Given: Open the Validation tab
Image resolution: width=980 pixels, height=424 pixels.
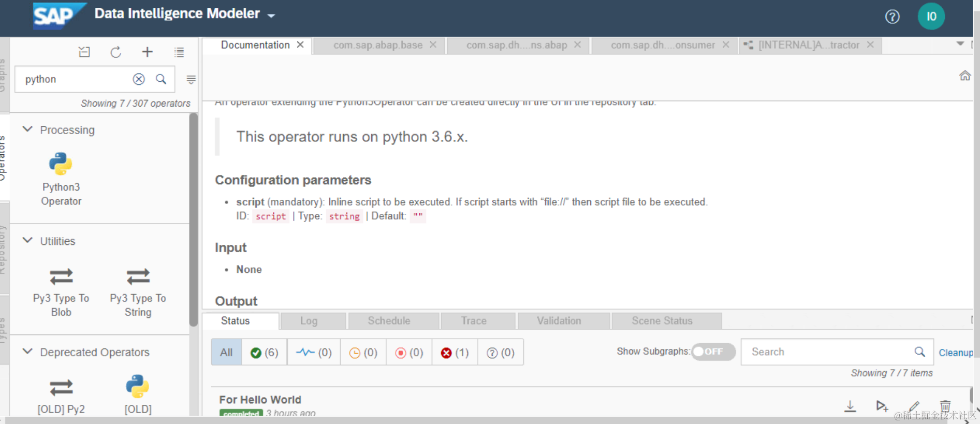Looking at the screenshot, I should pos(564,321).
